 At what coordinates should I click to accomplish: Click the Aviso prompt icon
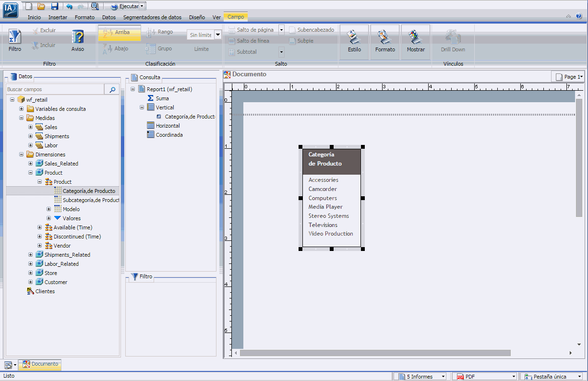(77, 41)
